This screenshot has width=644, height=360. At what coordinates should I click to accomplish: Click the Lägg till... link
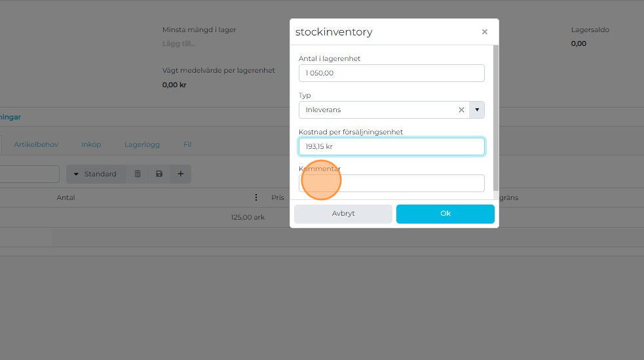coord(179,44)
